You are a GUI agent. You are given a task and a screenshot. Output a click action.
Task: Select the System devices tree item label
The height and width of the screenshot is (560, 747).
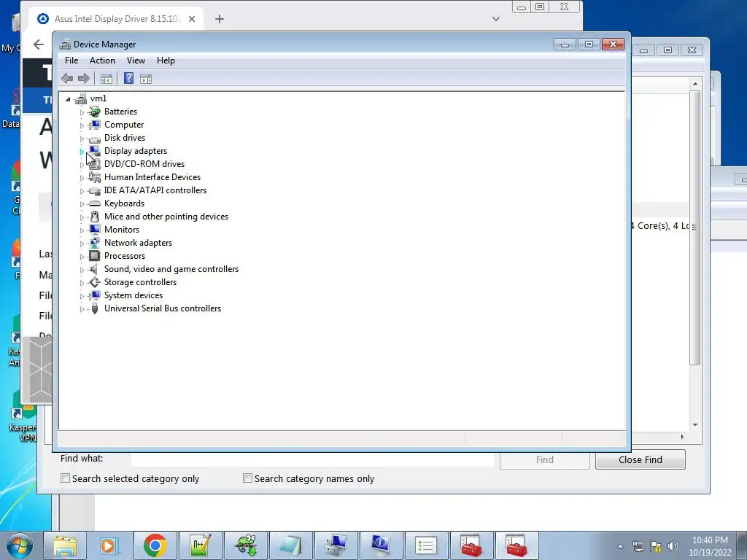(x=133, y=295)
